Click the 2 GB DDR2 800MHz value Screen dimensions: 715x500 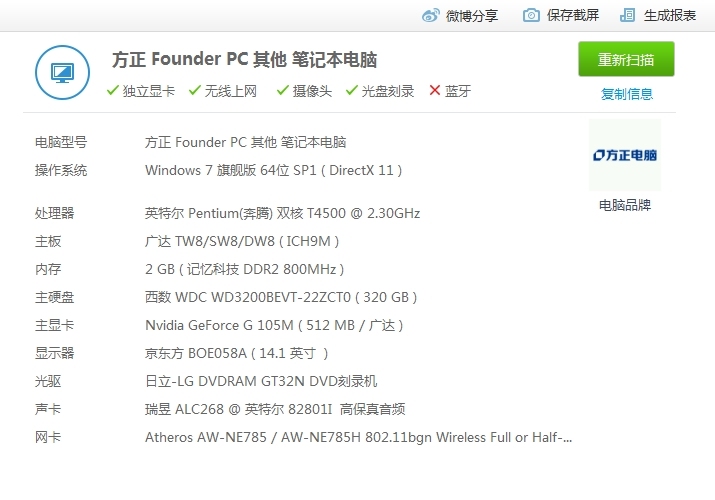[245, 269]
